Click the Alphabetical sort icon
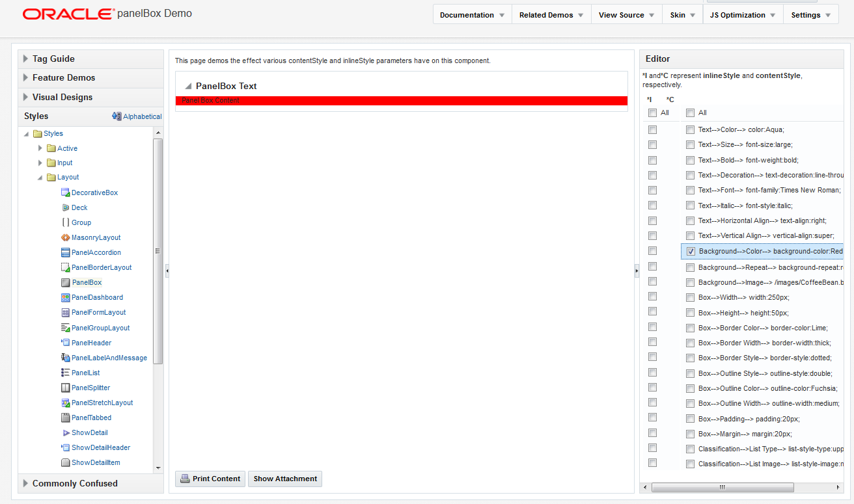Viewport: 854px width, 504px height. [117, 116]
